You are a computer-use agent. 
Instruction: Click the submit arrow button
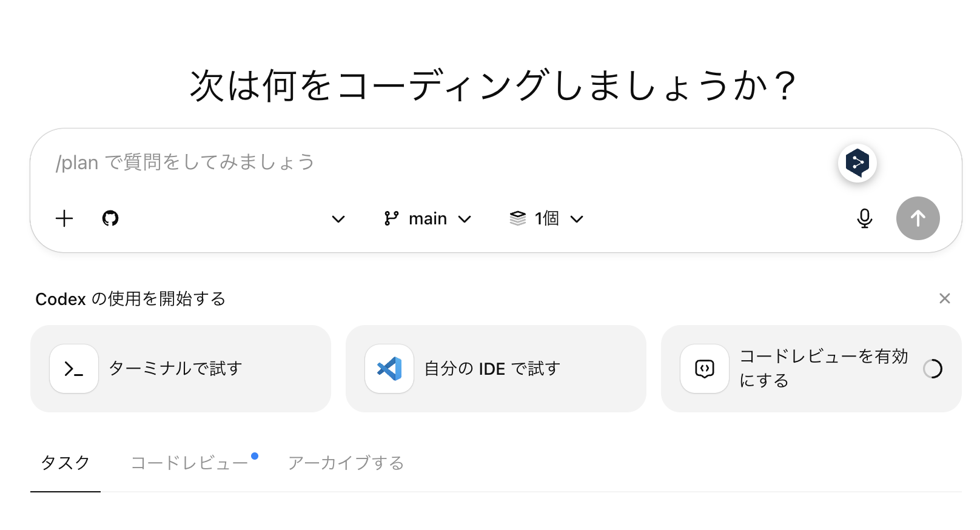click(918, 218)
